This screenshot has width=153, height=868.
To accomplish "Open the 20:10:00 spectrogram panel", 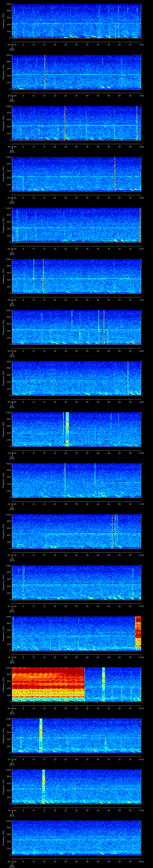I will point(76,480).
